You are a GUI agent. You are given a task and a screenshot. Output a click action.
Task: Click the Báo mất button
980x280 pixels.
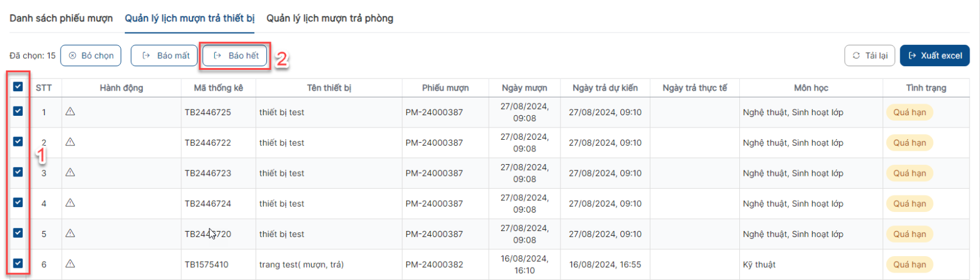(165, 56)
